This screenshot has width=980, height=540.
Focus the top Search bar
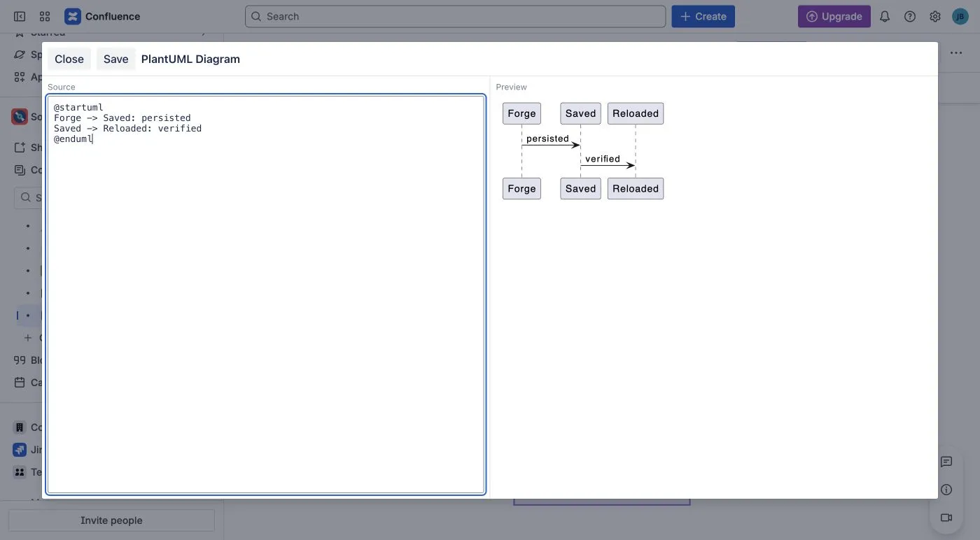pyautogui.click(x=455, y=16)
